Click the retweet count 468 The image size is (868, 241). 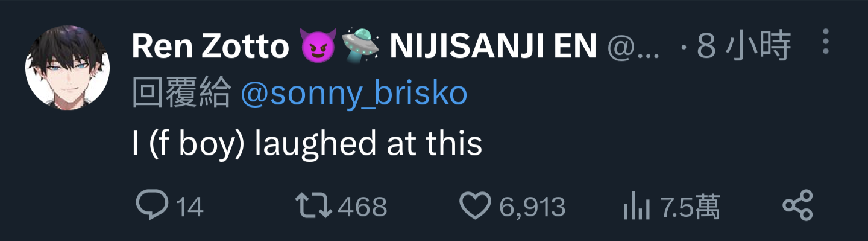(x=362, y=207)
